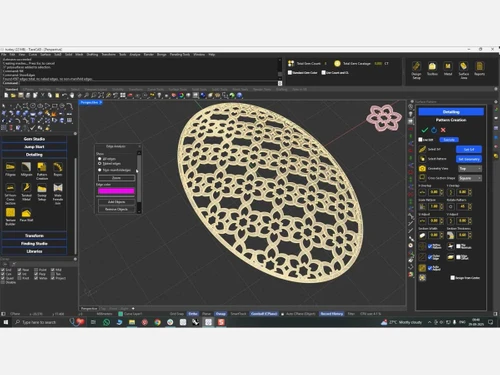This screenshot has width=500, height=375.
Task: Open Chrome from the Windows taskbar
Action: point(157,322)
